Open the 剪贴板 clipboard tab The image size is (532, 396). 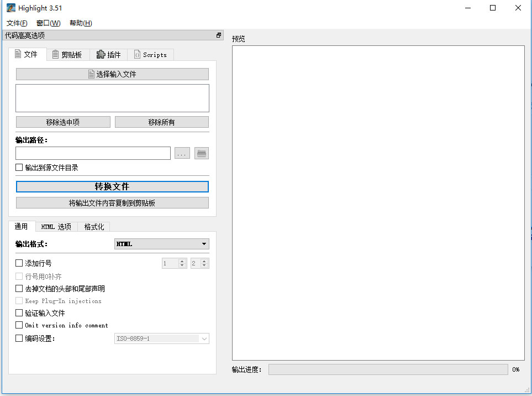(66, 54)
